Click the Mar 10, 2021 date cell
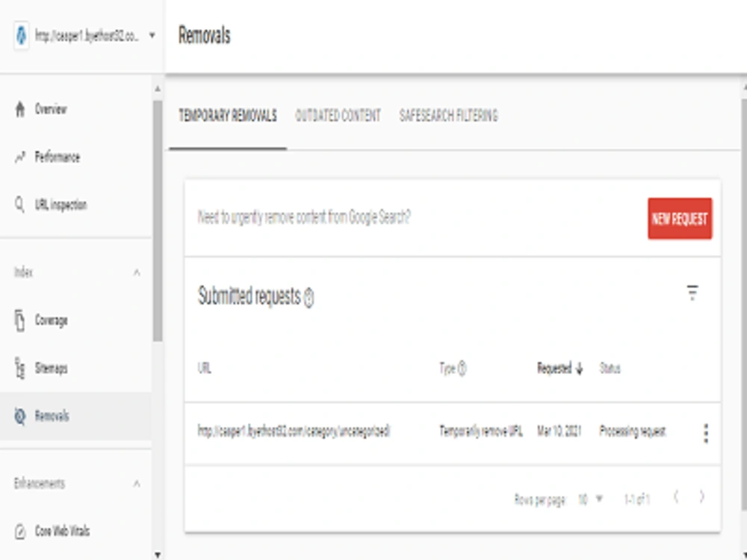This screenshot has width=747, height=560. [560, 431]
